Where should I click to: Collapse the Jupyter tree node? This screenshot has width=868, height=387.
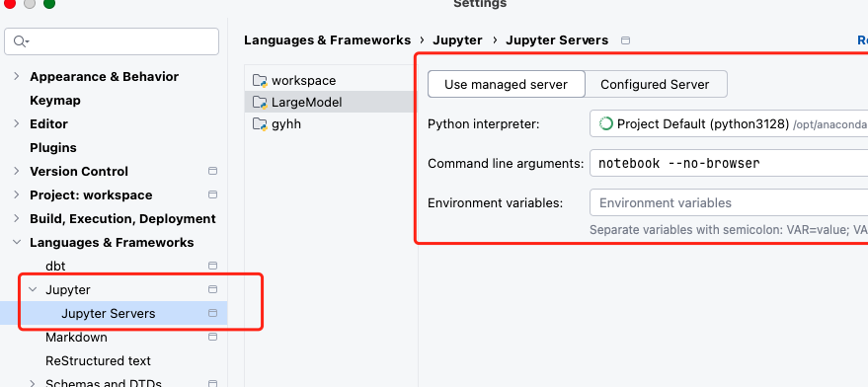pyautogui.click(x=33, y=289)
